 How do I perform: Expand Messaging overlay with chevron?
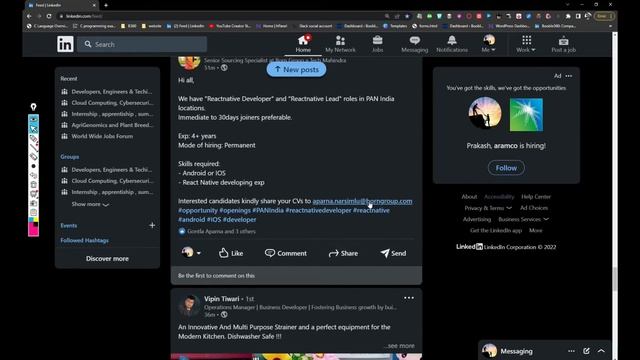[601, 351]
